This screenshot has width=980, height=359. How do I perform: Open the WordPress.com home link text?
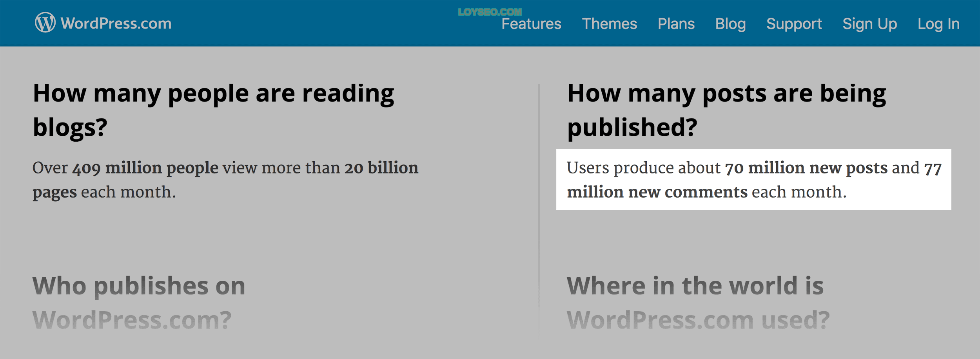coord(116,23)
